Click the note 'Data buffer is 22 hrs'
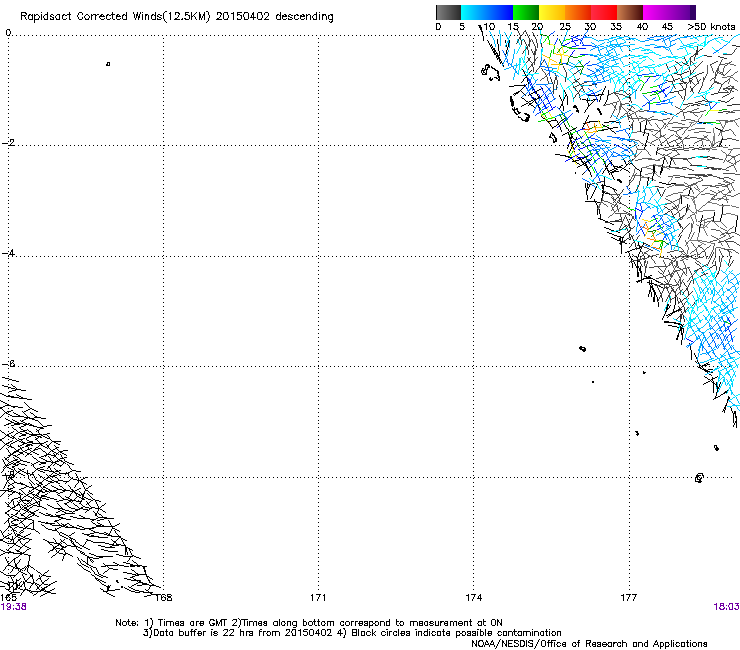The image size is (740, 650). (204, 633)
